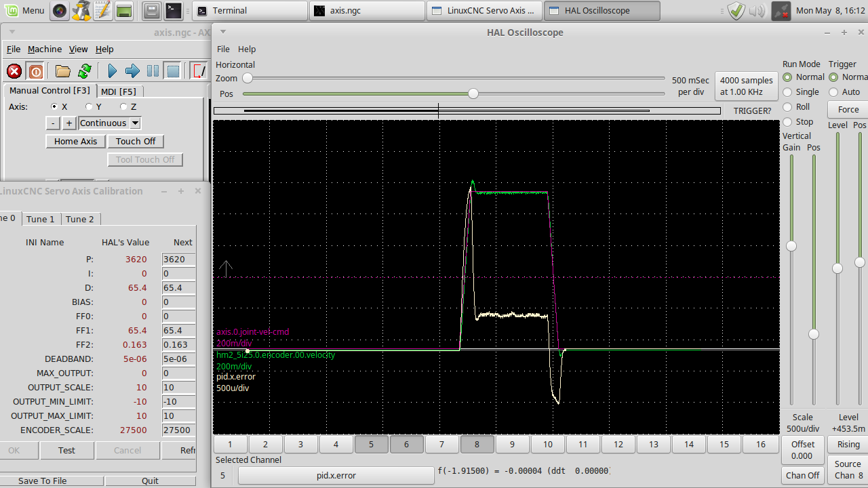Image resolution: width=868 pixels, height=488 pixels.
Task: Open the File menu in AXIS
Action: coord(14,49)
